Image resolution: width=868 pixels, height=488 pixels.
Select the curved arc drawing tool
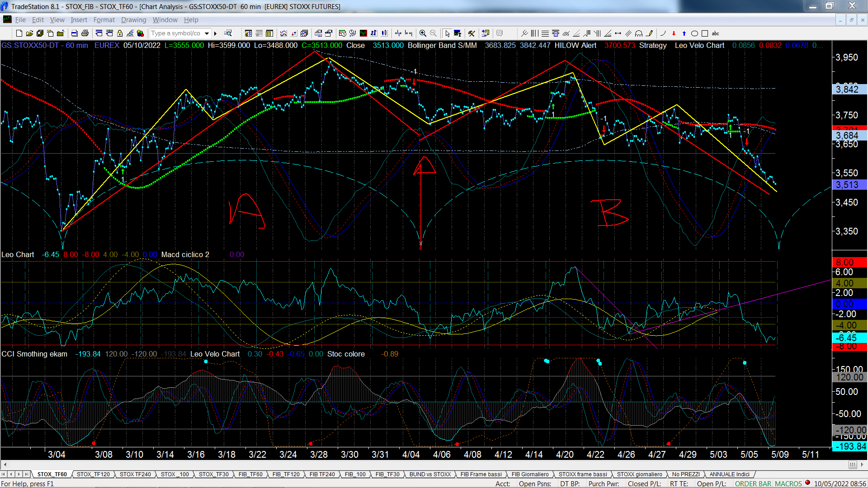coord(663,33)
